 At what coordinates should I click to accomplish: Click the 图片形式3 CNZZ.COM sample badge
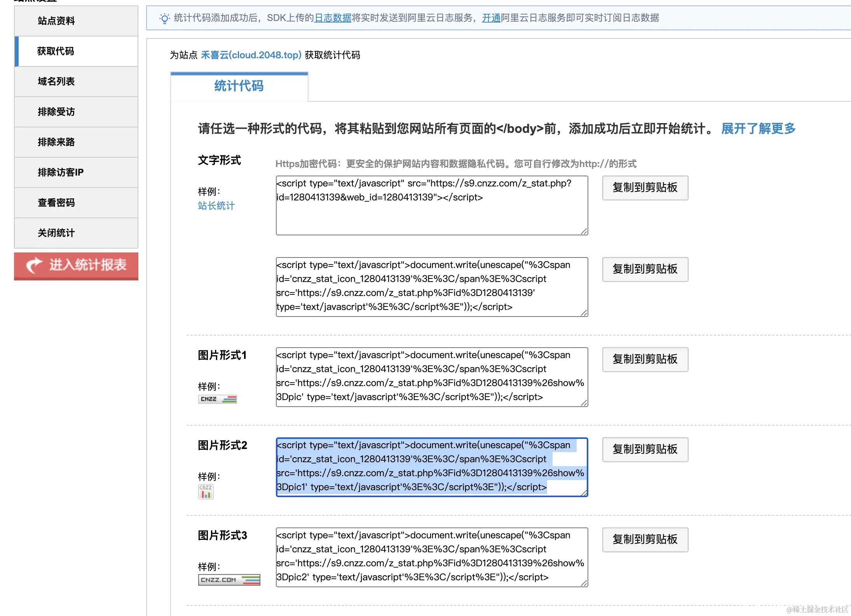click(229, 580)
